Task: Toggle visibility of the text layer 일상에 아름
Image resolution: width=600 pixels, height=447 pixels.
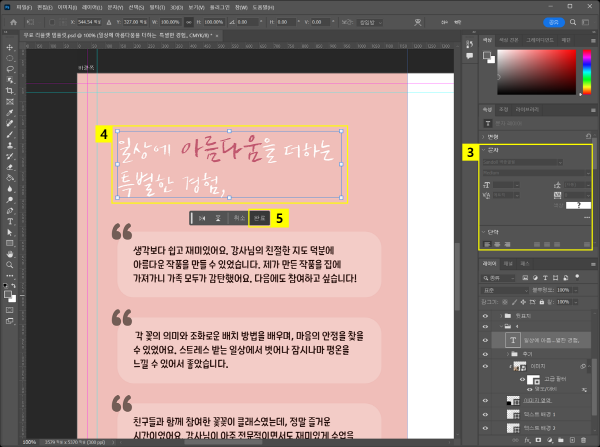Action: pyautogui.click(x=487, y=340)
